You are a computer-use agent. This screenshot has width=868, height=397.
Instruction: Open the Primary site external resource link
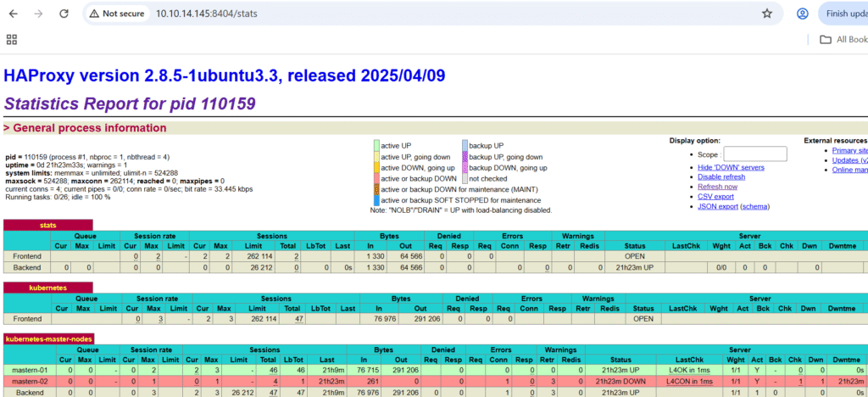(x=849, y=151)
